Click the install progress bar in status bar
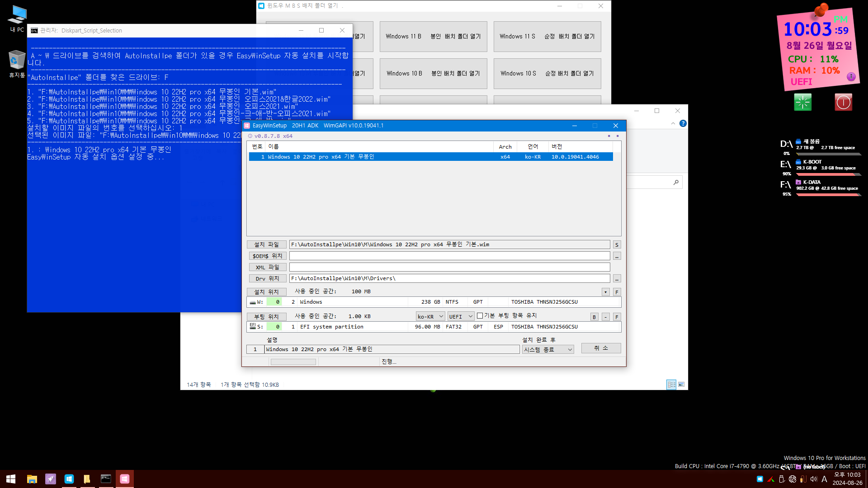 coord(293,361)
